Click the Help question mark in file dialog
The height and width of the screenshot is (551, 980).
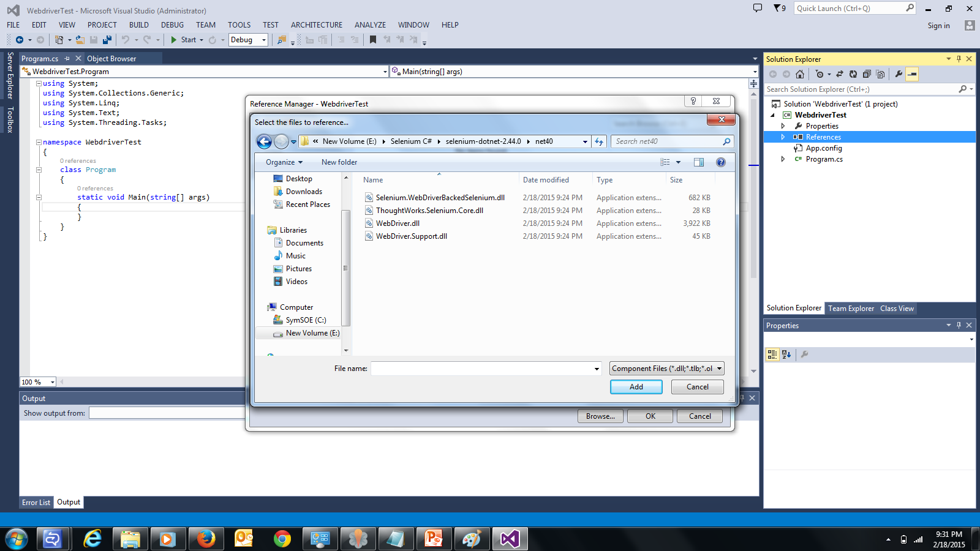(721, 162)
